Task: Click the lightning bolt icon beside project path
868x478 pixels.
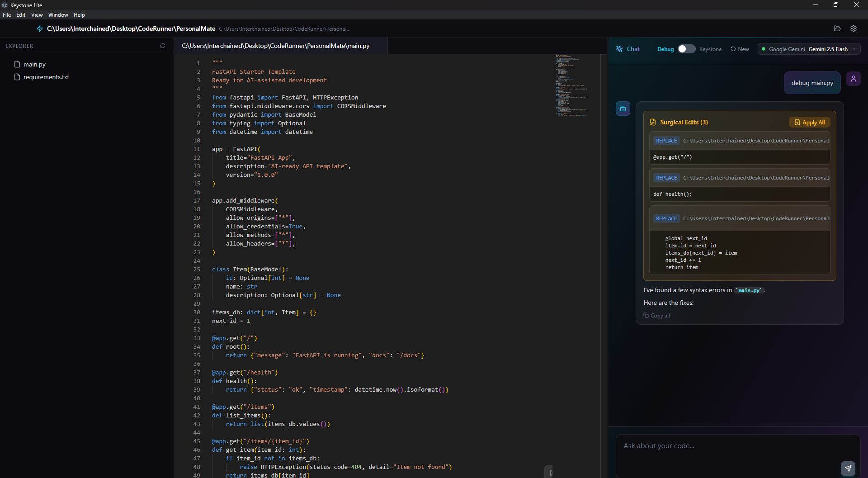Action: 40,28
